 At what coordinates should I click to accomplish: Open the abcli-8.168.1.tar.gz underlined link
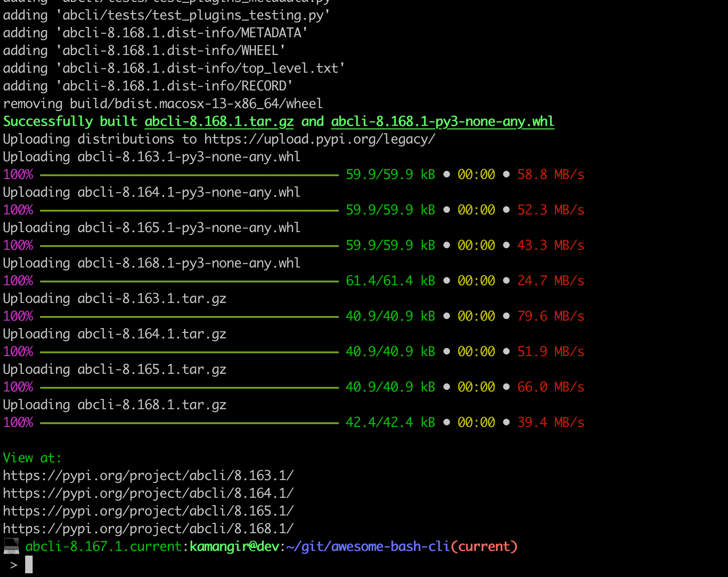219,122
